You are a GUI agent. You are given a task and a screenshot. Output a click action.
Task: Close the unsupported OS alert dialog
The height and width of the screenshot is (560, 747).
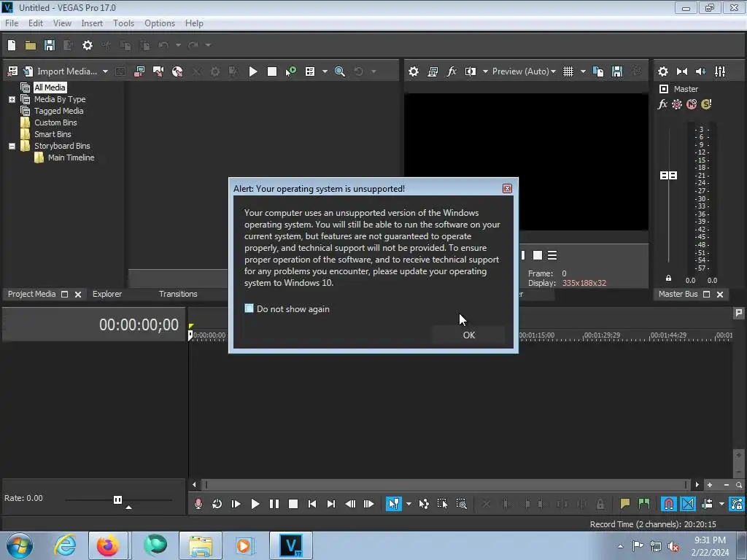tap(508, 189)
